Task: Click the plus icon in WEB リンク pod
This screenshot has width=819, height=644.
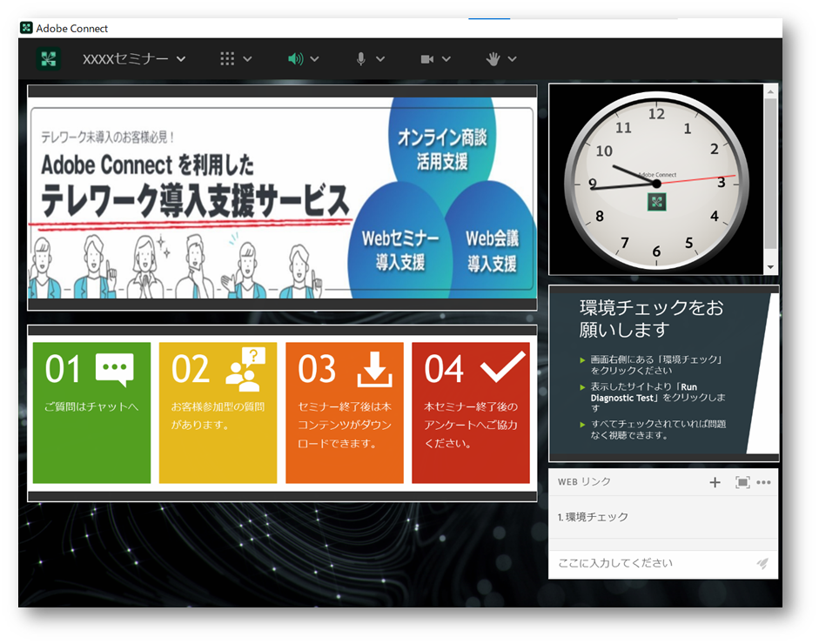Action: 715,482
